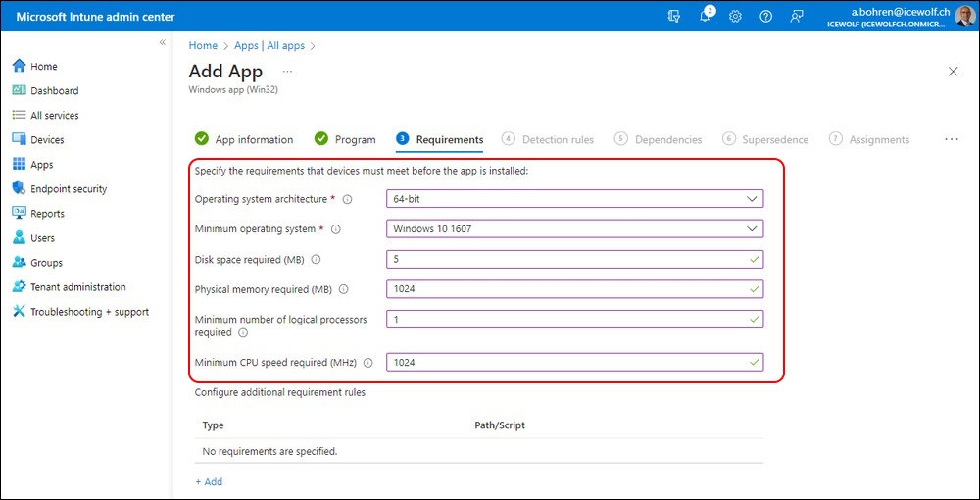Show info for logical processors required
980x500 pixels.
(243, 333)
